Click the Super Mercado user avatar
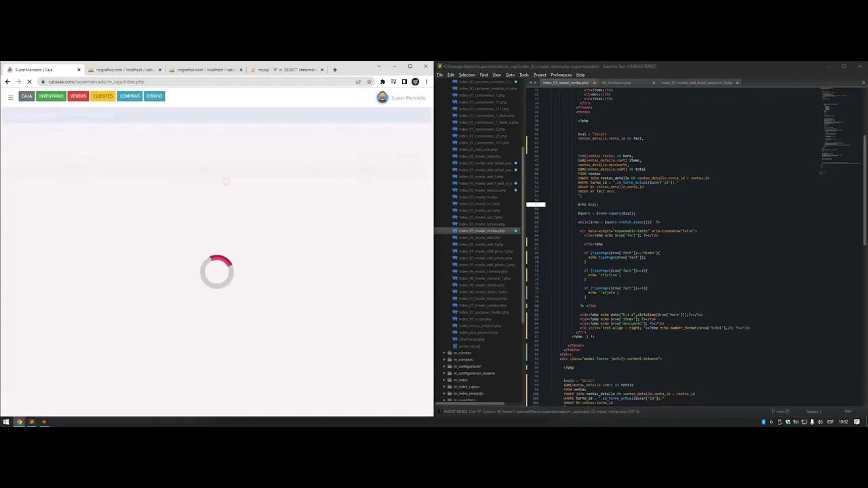Screen dimensions: 868x488 (382, 98)
